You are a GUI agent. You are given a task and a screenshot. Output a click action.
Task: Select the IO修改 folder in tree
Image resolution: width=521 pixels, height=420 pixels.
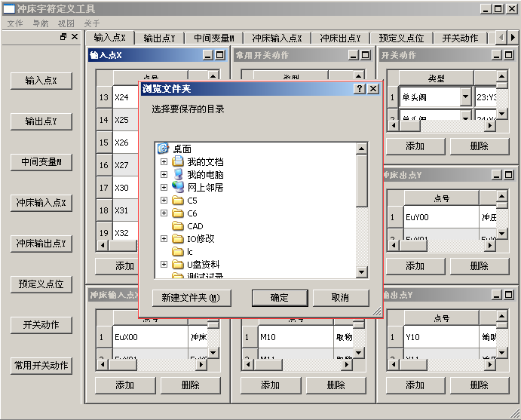[201, 239]
